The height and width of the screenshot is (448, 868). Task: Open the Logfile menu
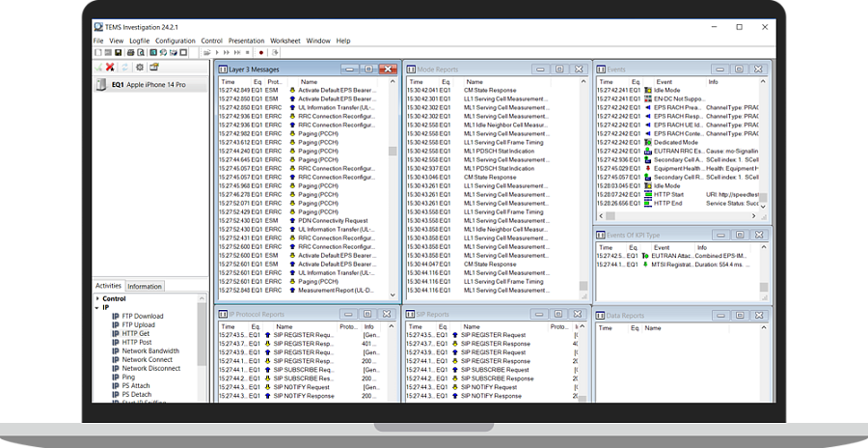(139, 42)
